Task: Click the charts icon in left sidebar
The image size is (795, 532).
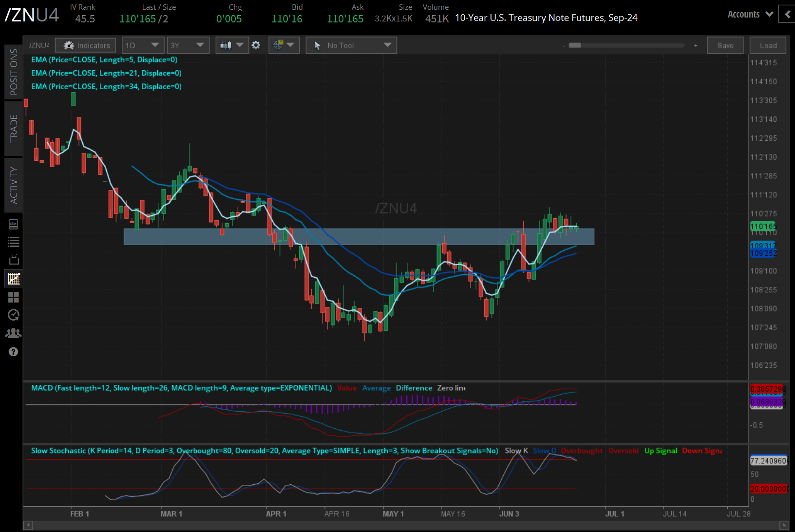Action: 14,279
